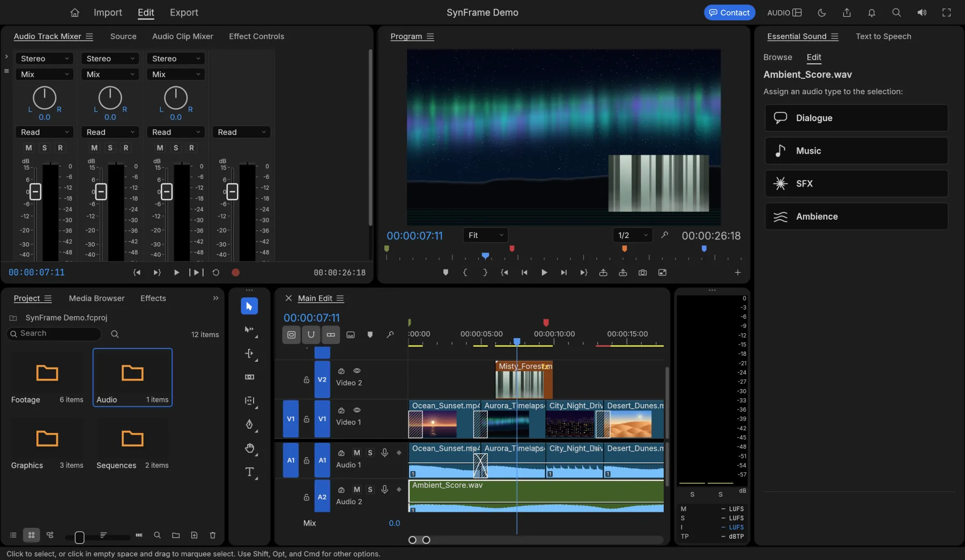
Task: Click the search icon in top bar
Action: point(896,12)
